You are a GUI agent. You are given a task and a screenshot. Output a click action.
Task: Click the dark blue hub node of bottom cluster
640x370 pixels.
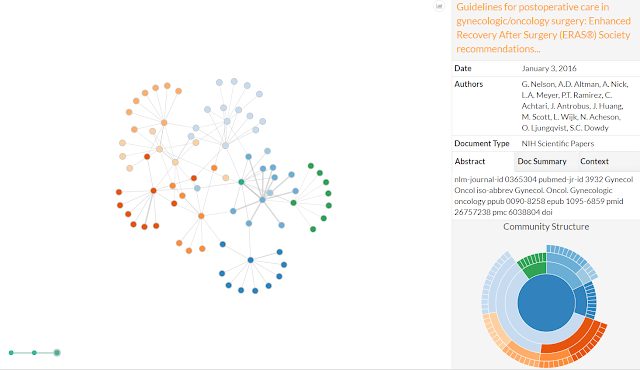[251, 260]
